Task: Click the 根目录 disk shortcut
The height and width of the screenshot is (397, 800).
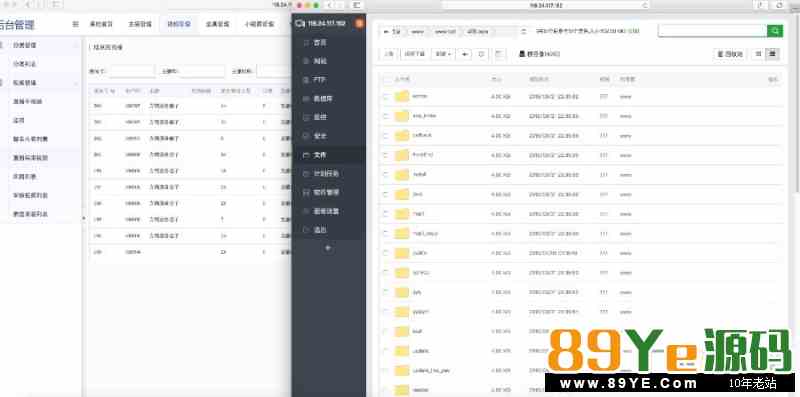Action: tap(539, 54)
